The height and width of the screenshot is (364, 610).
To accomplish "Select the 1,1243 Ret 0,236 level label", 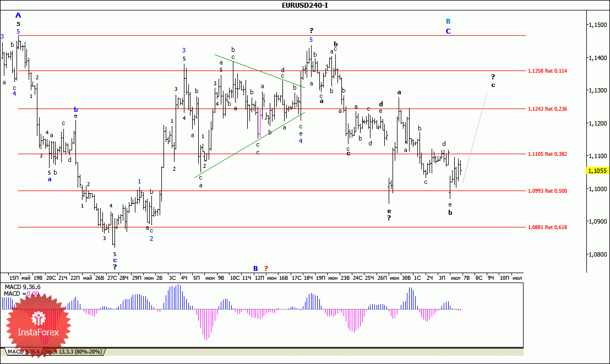I will (547, 109).
